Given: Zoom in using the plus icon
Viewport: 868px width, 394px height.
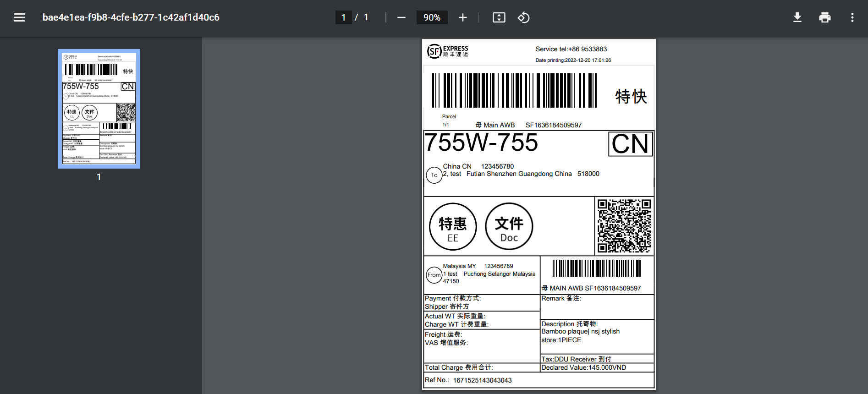Looking at the screenshot, I should point(463,17).
